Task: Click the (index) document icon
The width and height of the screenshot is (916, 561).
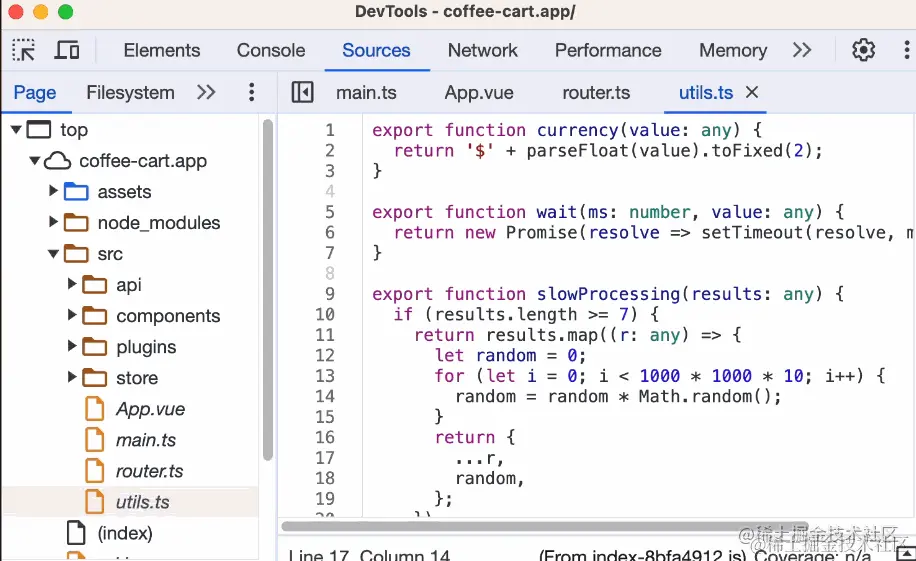Action: pos(76,532)
